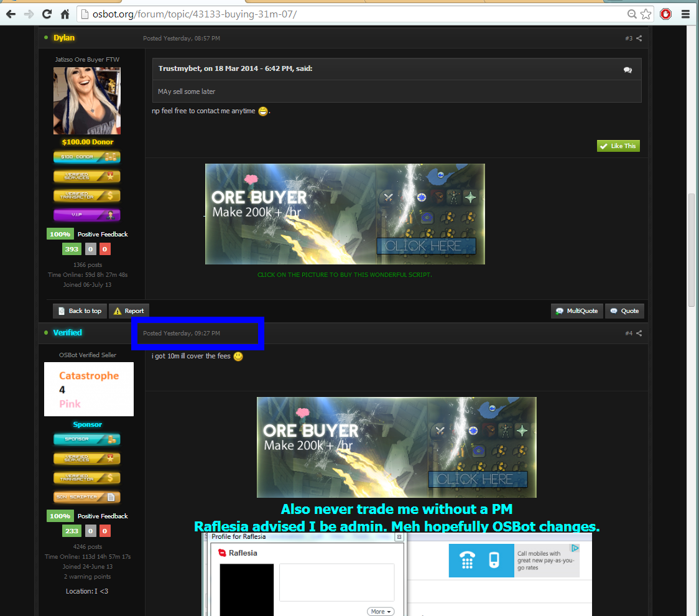This screenshot has height=616, width=699.
Task: Click Dylan's avatar picture
Action: tap(87, 101)
